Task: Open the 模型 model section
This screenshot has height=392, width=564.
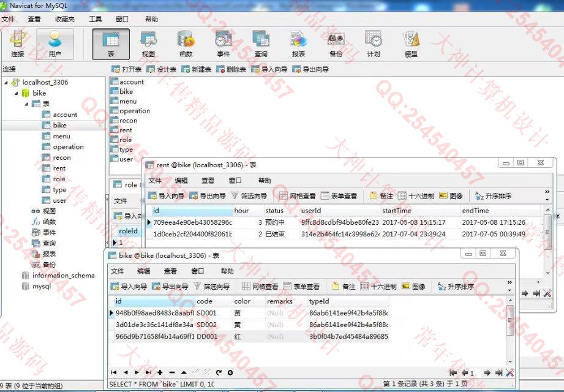Action: pyautogui.click(x=411, y=44)
